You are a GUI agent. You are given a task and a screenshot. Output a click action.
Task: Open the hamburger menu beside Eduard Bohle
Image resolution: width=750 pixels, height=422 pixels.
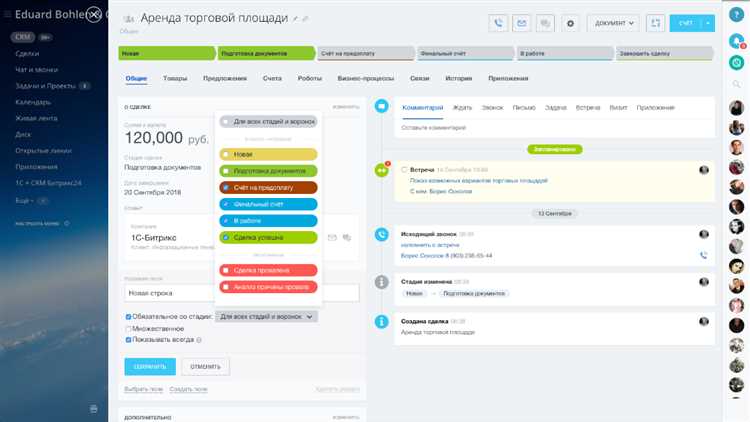point(7,14)
